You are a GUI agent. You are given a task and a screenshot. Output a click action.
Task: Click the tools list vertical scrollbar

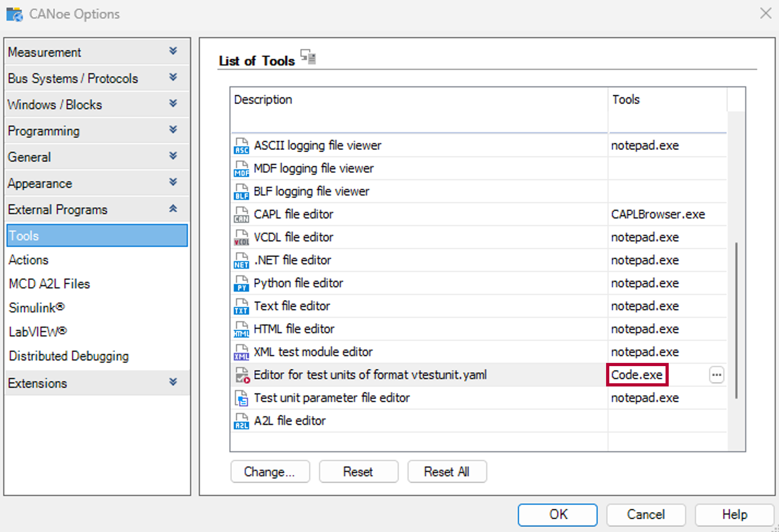[736, 320]
